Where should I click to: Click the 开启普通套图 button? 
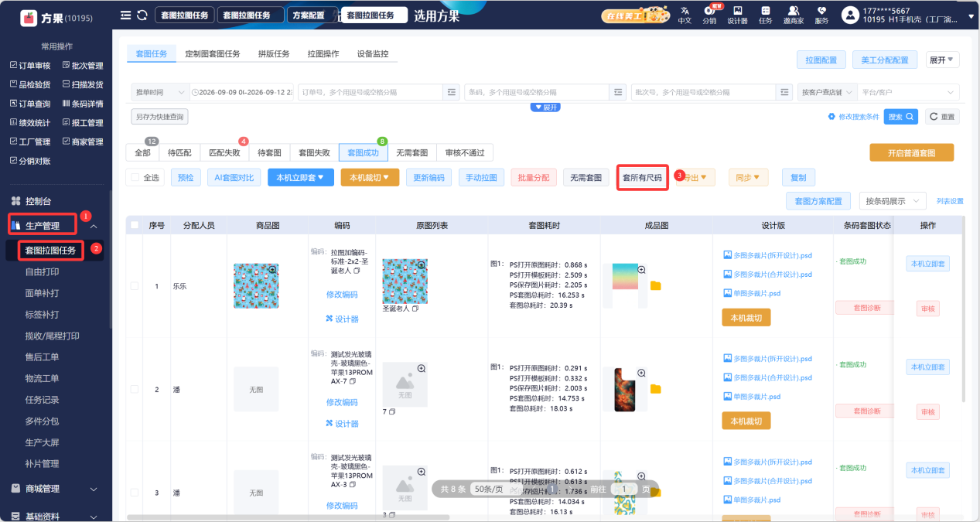911,153
